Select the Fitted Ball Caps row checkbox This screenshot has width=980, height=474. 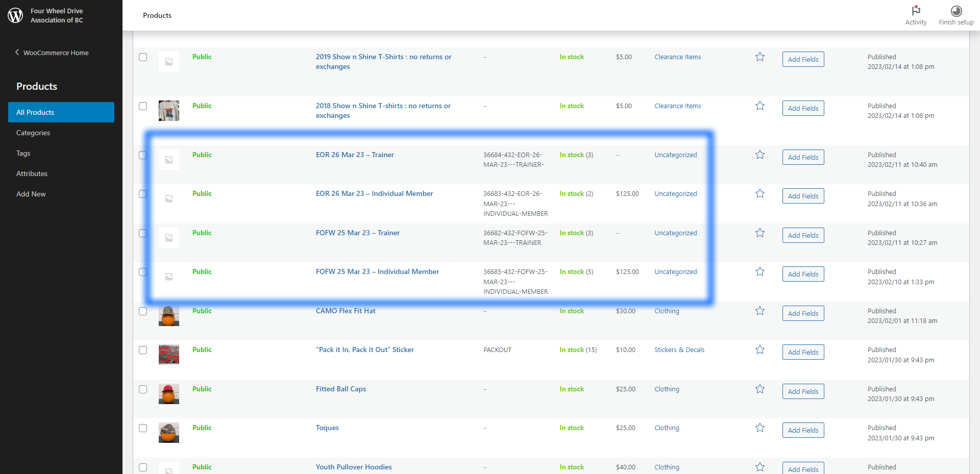[x=143, y=389]
